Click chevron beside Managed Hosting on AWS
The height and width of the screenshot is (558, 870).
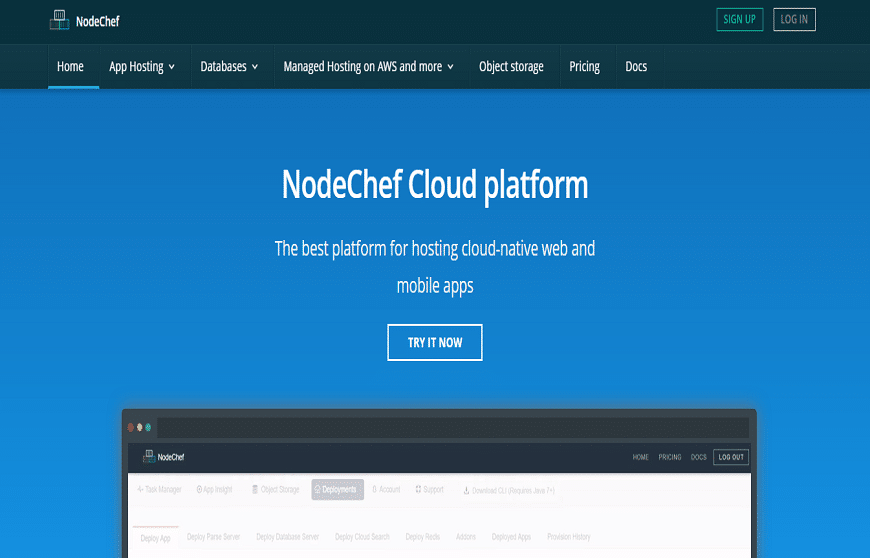click(451, 67)
